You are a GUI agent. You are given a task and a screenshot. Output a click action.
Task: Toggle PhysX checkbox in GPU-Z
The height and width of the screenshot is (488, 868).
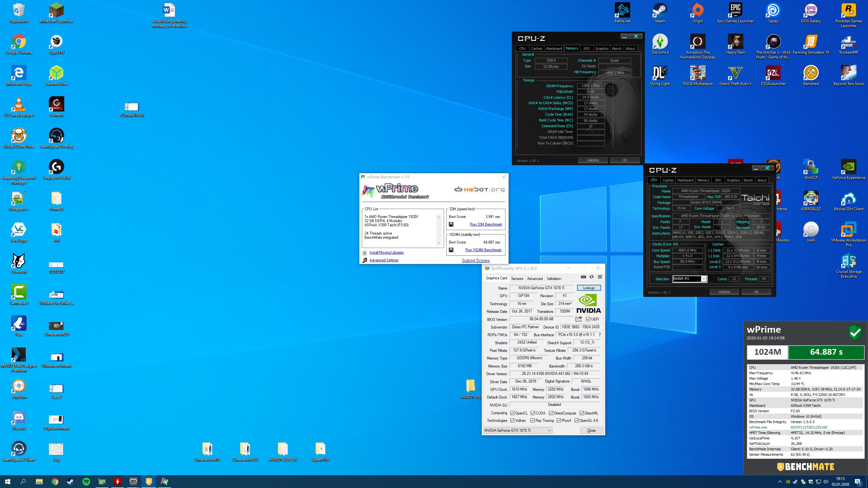coord(559,421)
